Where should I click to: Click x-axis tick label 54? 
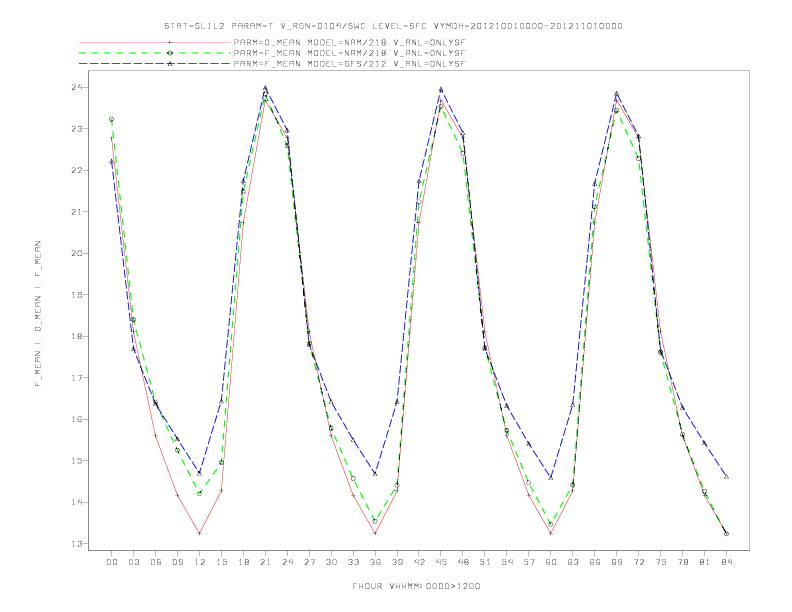click(507, 562)
